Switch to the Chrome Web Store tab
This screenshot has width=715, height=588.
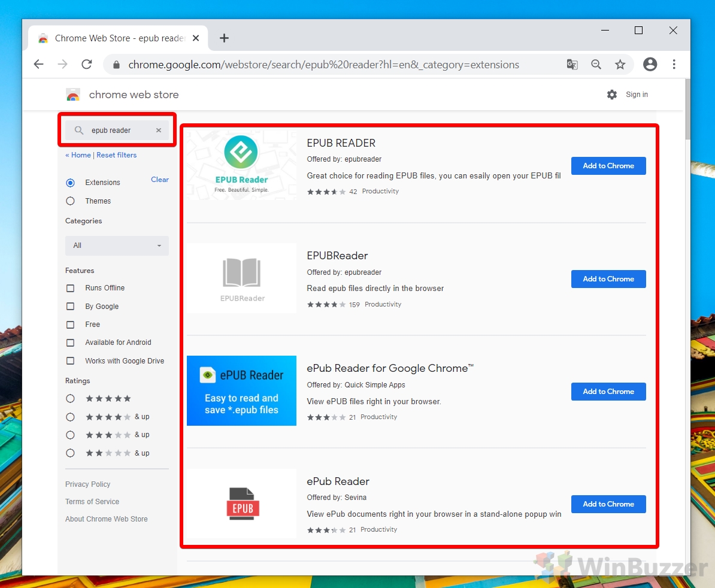pos(118,38)
